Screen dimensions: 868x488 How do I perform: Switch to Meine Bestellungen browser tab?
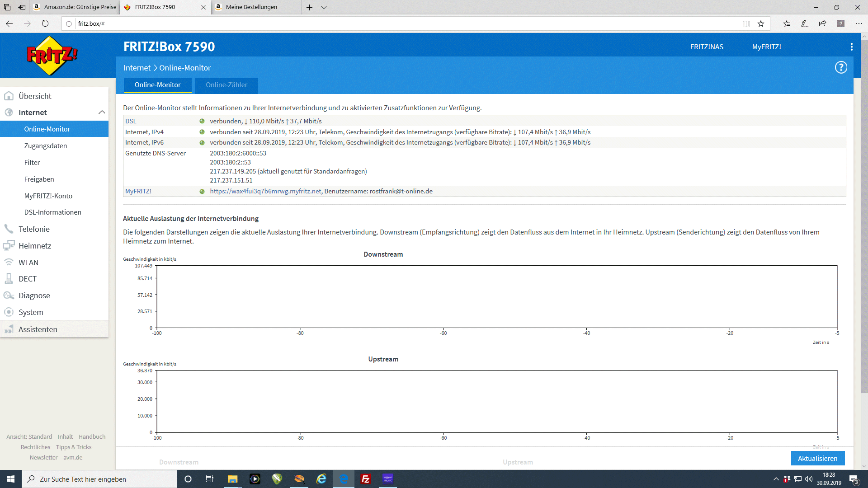pyautogui.click(x=256, y=7)
